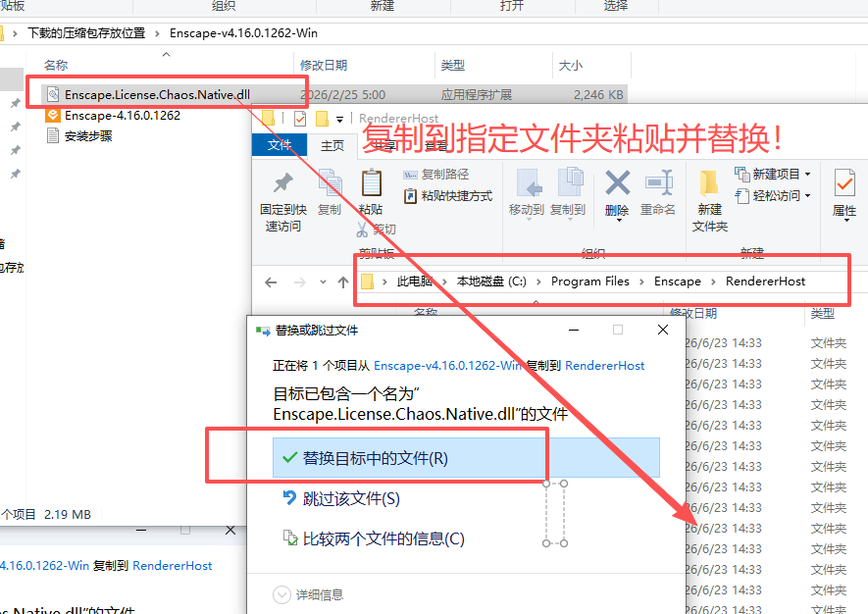Click 此电脑 in address bar

click(x=414, y=281)
